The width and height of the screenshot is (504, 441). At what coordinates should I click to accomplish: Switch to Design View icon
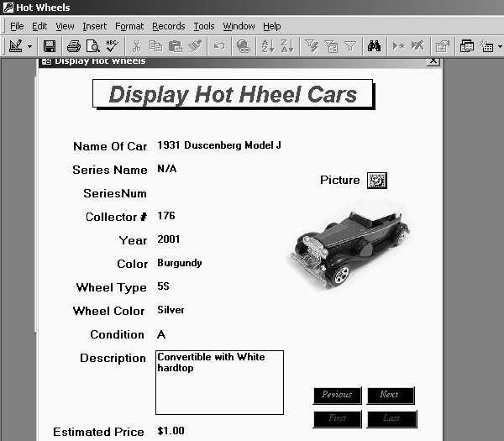tap(15, 46)
